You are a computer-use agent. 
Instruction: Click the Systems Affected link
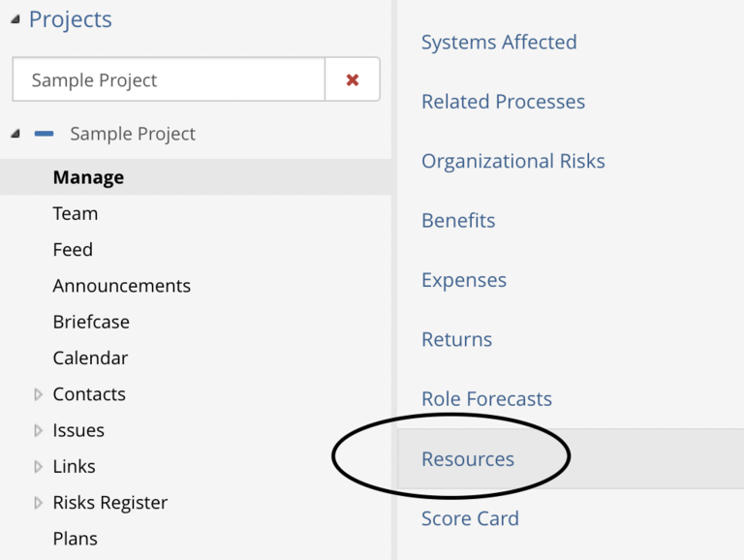499,43
